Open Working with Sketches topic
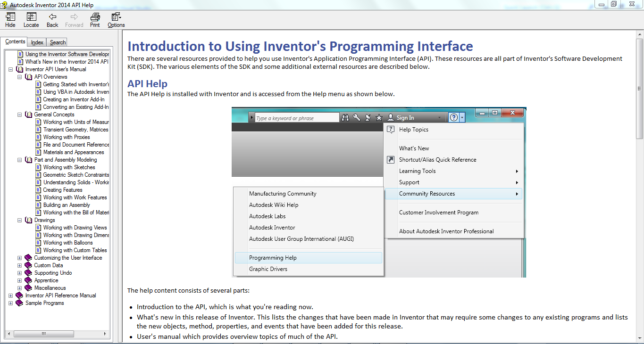 pos(69,167)
